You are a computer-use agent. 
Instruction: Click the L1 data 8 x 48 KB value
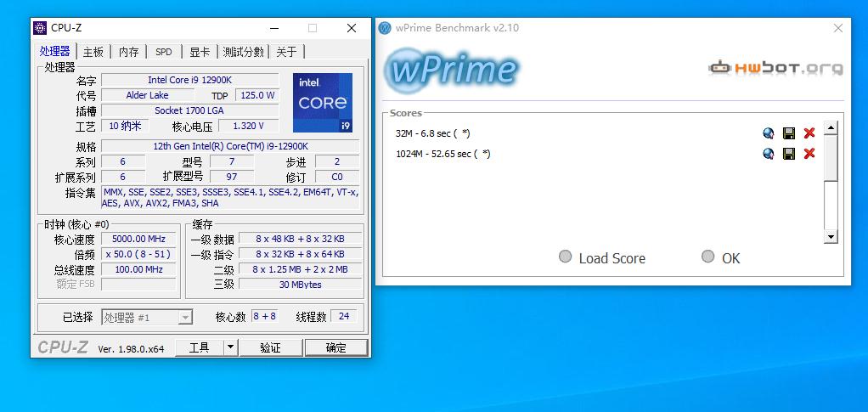click(301, 240)
